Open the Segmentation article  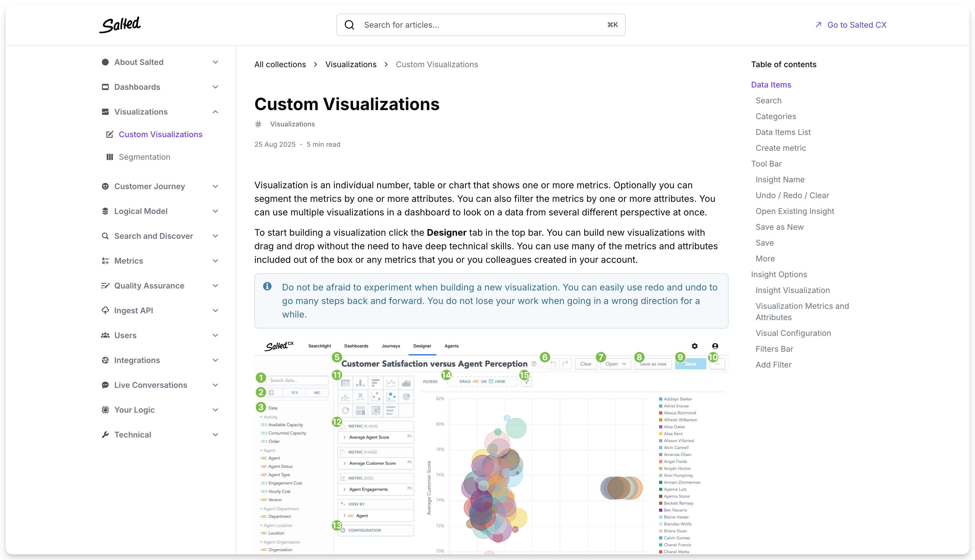[144, 157]
